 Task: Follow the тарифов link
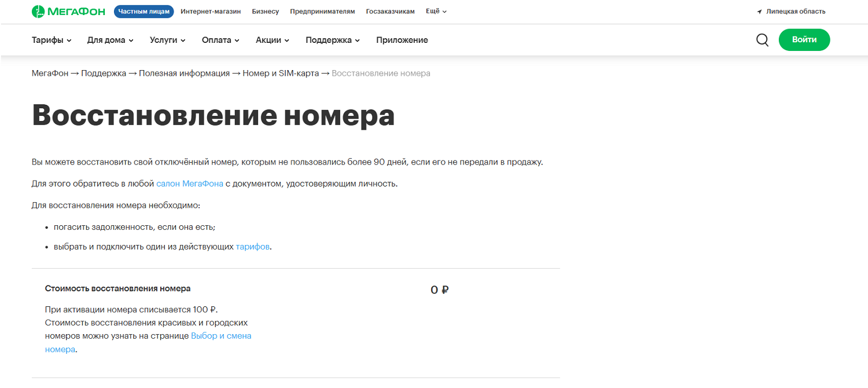click(252, 247)
